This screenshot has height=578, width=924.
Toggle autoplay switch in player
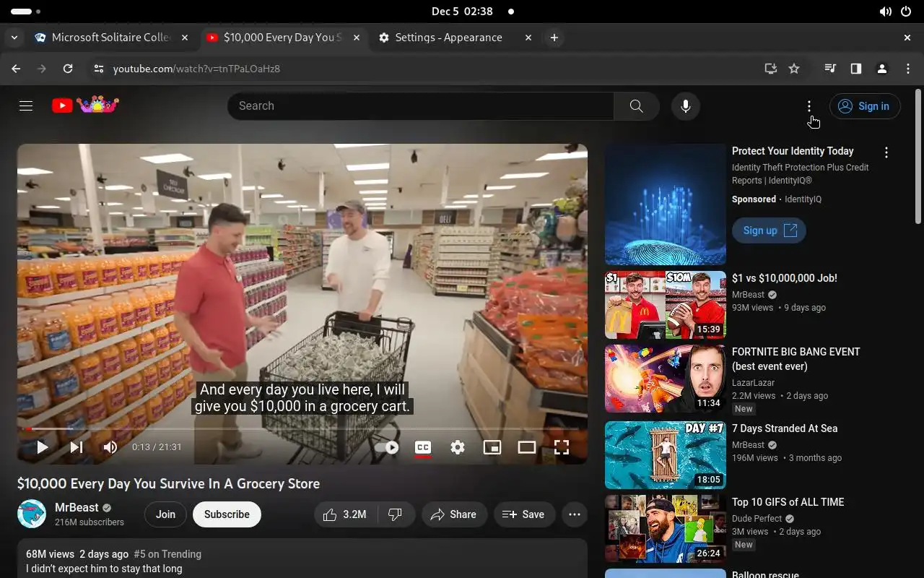(x=386, y=447)
